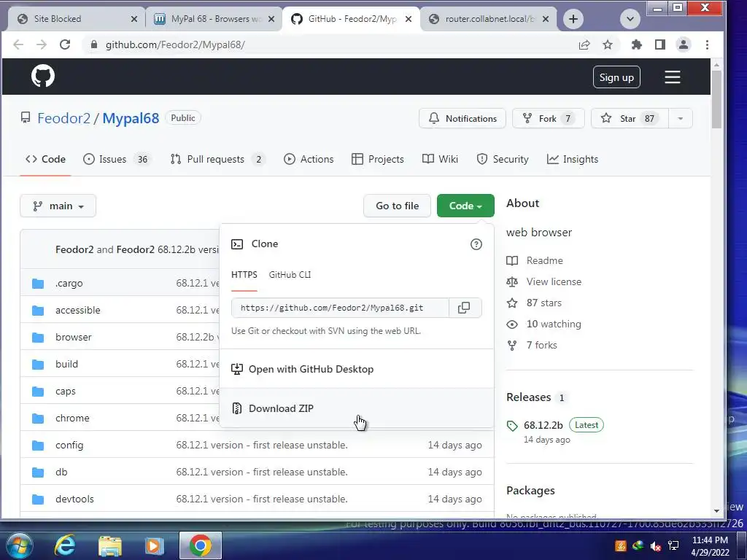Viewport: 747px width, 560px height.
Task: Collapse the green Code dropdown button
Action: click(x=465, y=206)
